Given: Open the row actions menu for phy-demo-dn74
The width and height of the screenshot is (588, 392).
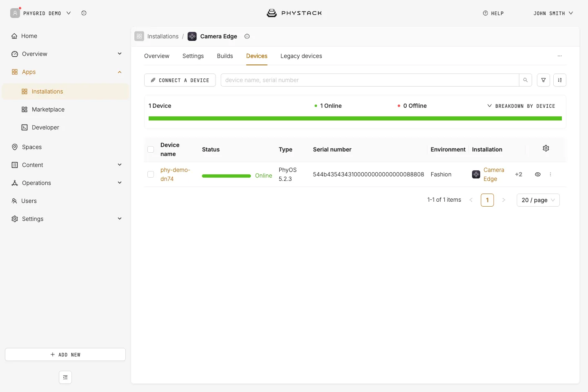Looking at the screenshot, I should pos(550,174).
